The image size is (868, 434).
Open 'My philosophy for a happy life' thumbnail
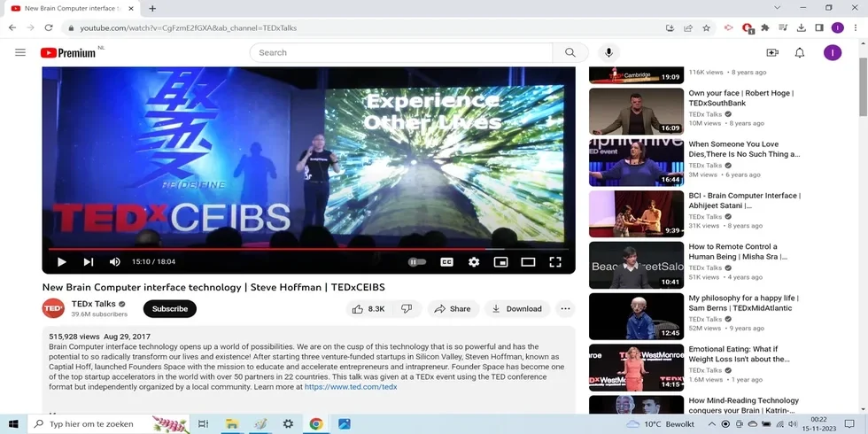coord(636,316)
